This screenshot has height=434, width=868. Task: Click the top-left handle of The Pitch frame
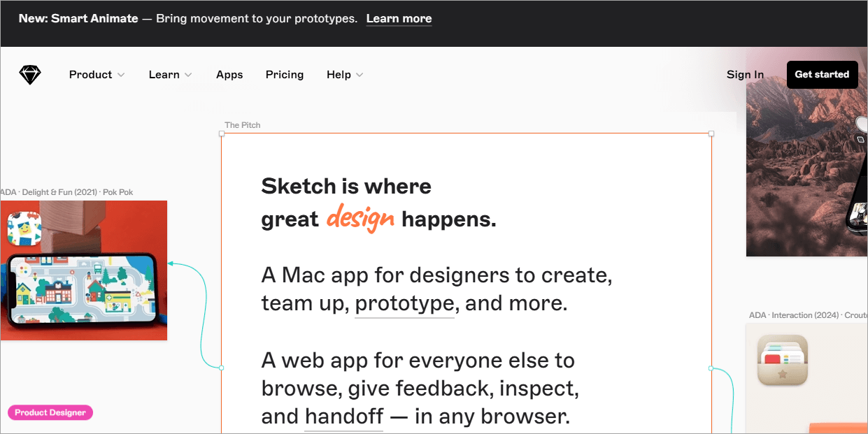point(222,133)
